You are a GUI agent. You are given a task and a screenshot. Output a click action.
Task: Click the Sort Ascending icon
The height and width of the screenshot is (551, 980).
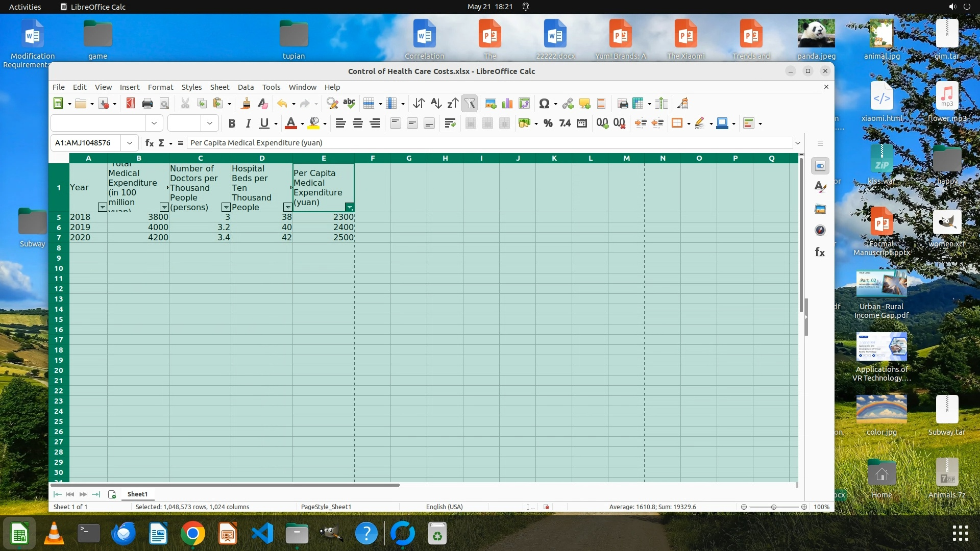(x=435, y=104)
